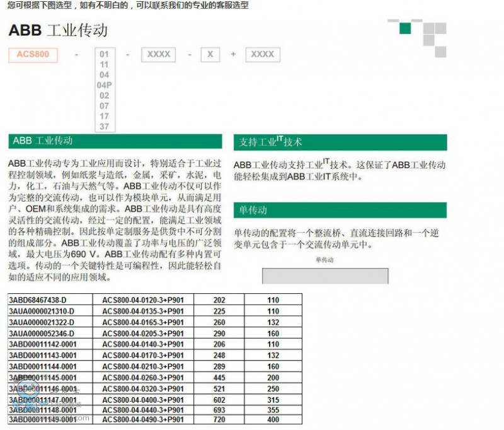Viewport: 504px width, 430px height.
Task: Select option 04 in type code list
Action: pyautogui.click(x=105, y=75)
